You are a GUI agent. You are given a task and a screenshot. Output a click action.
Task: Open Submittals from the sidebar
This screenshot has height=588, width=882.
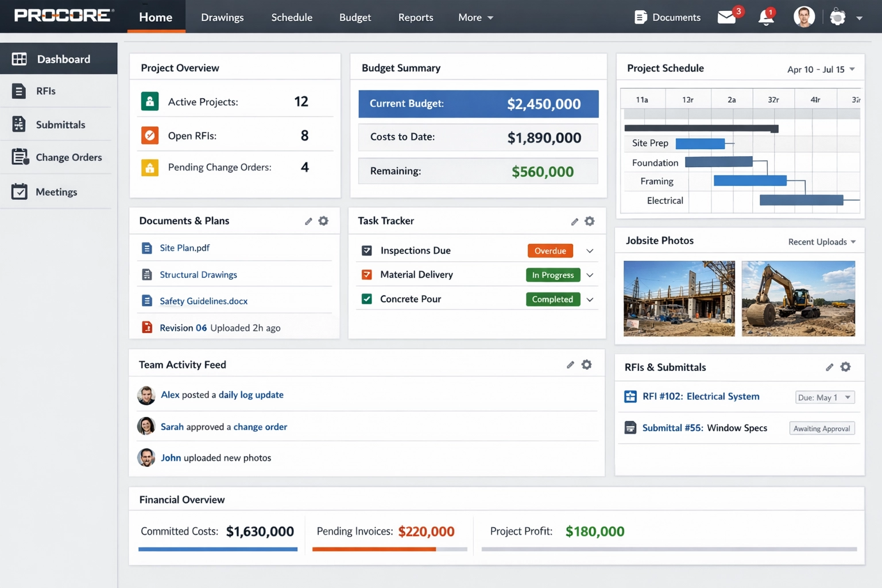coord(19,125)
